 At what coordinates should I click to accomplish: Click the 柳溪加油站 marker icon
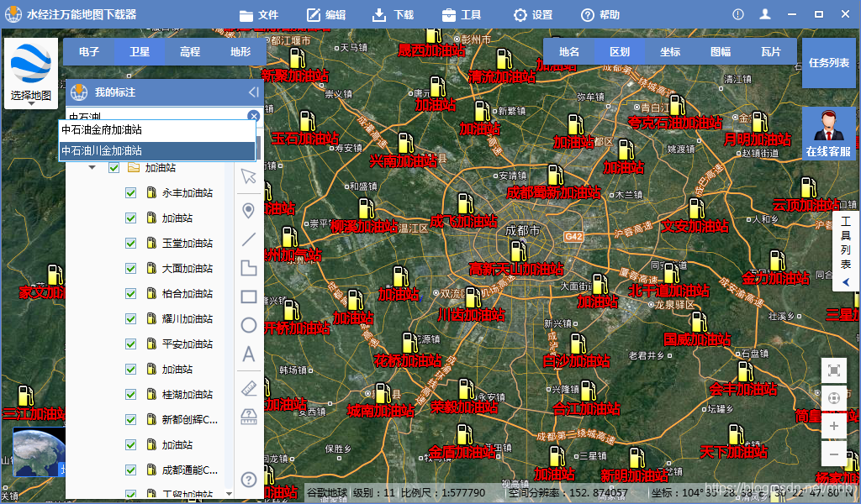pos(367,209)
